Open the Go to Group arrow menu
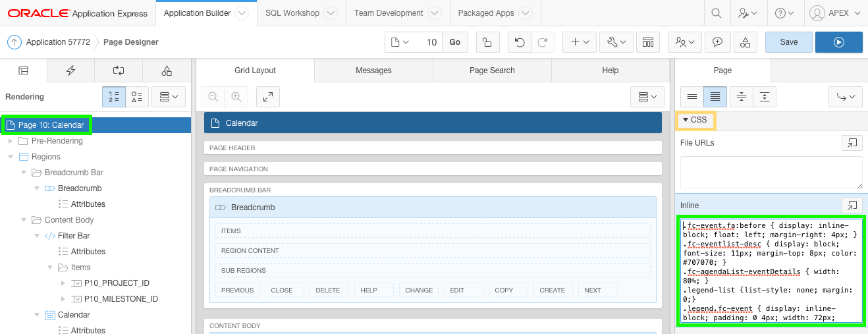Image resolution: width=868 pixels, height=334 pixels. (845, 97)
